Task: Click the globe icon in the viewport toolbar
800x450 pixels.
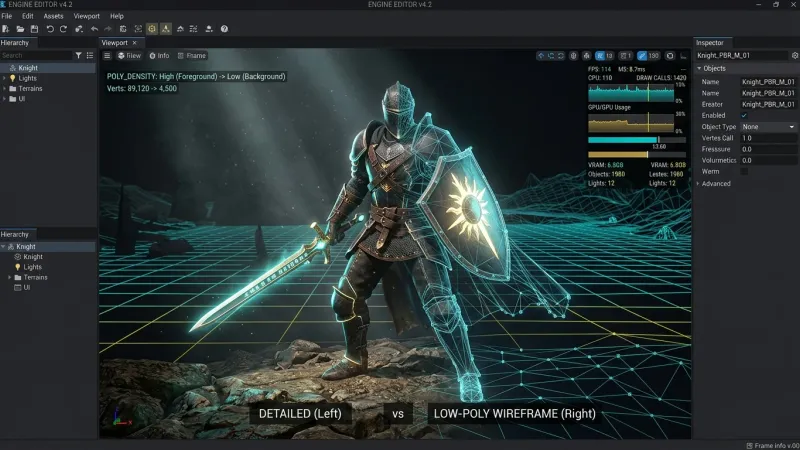Action: point(573,56)
